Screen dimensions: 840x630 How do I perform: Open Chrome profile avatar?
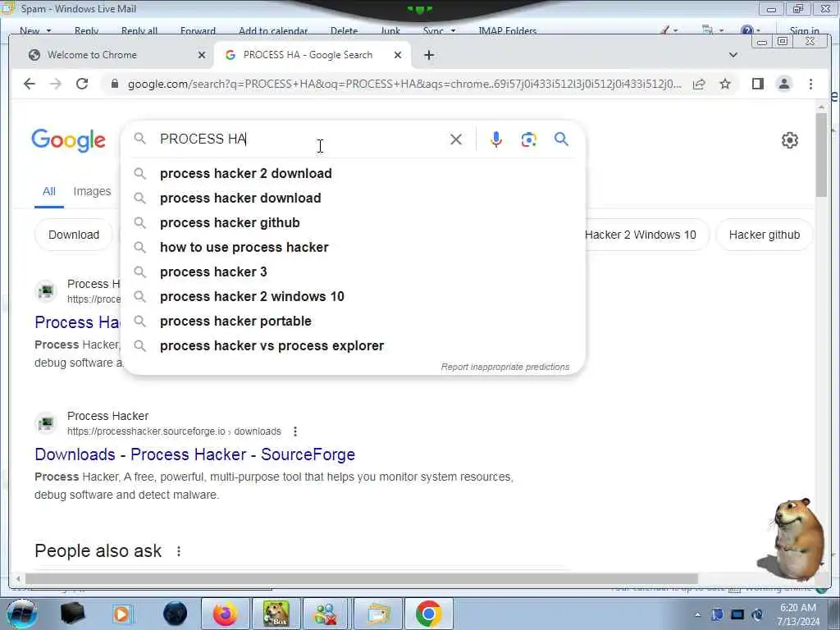click(783, 84)
